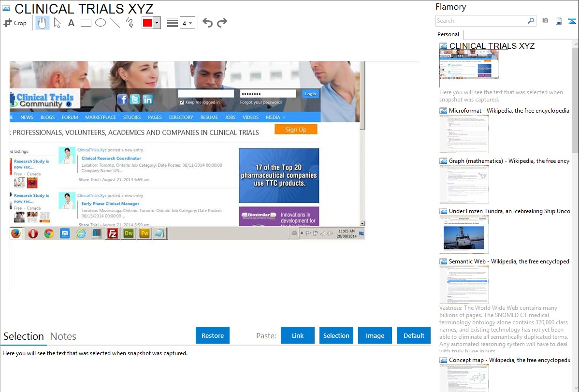Click the Chrome icon in snapshot taskbar
The width and height of the screenshot is (579, 392).
pos(49,233)
